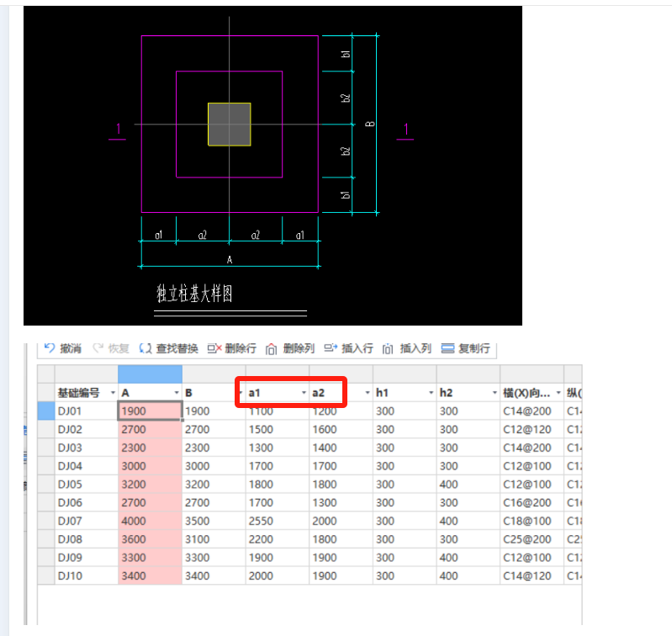Viewport: 672px width, 636px height.
Task: Open the h1 column dropdown arrow
Action: pos(431,393)
